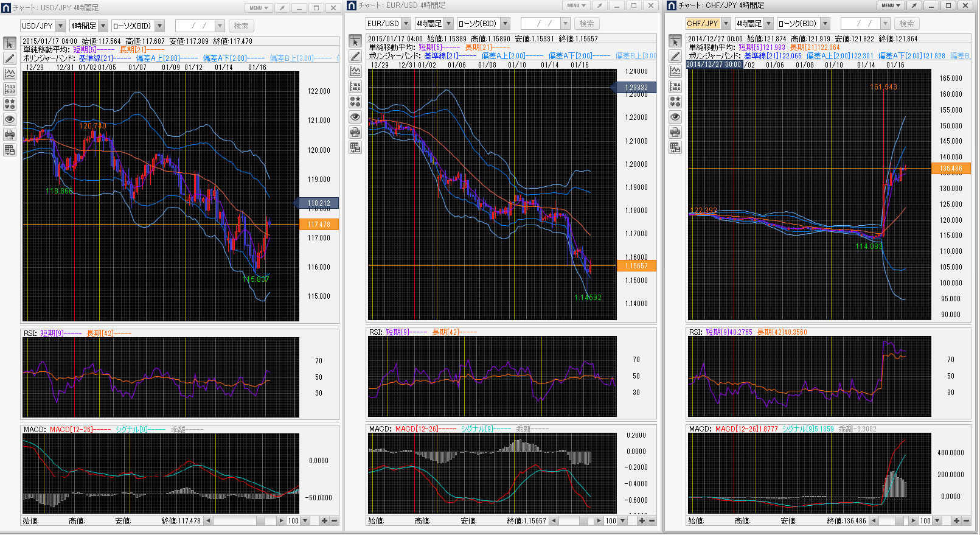
Task: Expand the USD/JPY currency pair dropdown
Action: [x=60, y=26]
